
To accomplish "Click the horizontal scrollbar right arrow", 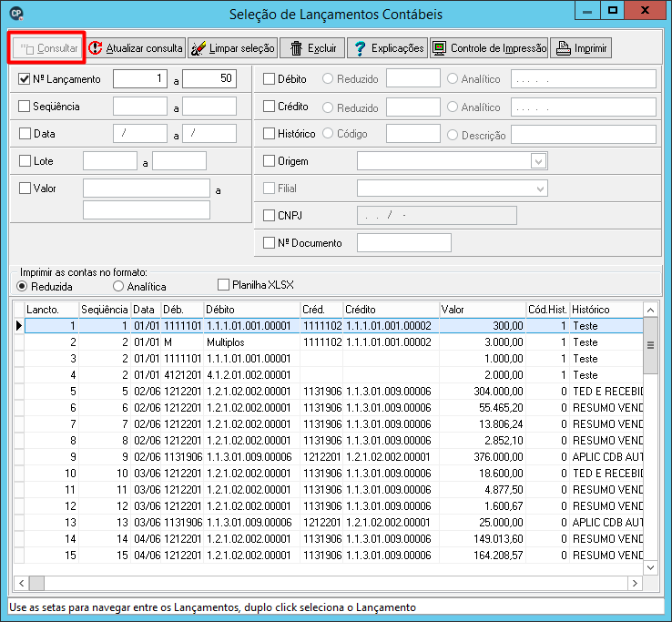I will tap(636, 583).
